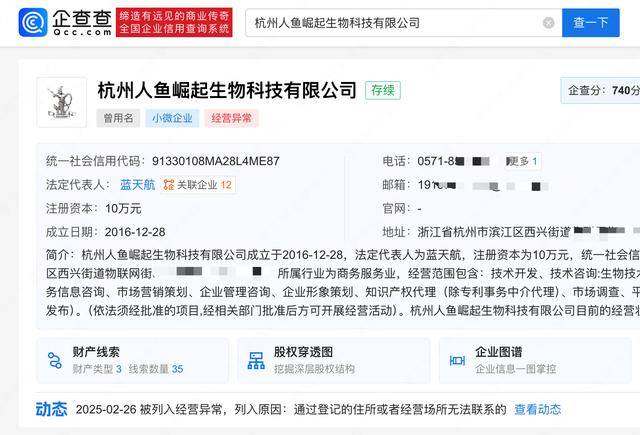Open the 财产线索 icon
Image resolution: width=640 pixels, height=435 pixels.
pyautogui.click(x=54, y=360)
